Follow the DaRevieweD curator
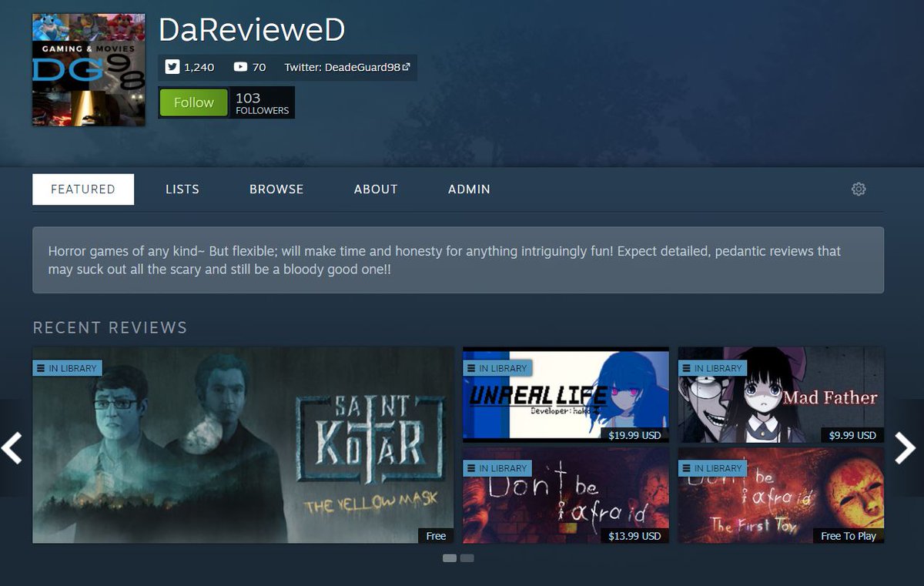Image resolution: width=924 pixels, height=586 pixels. 193,102
